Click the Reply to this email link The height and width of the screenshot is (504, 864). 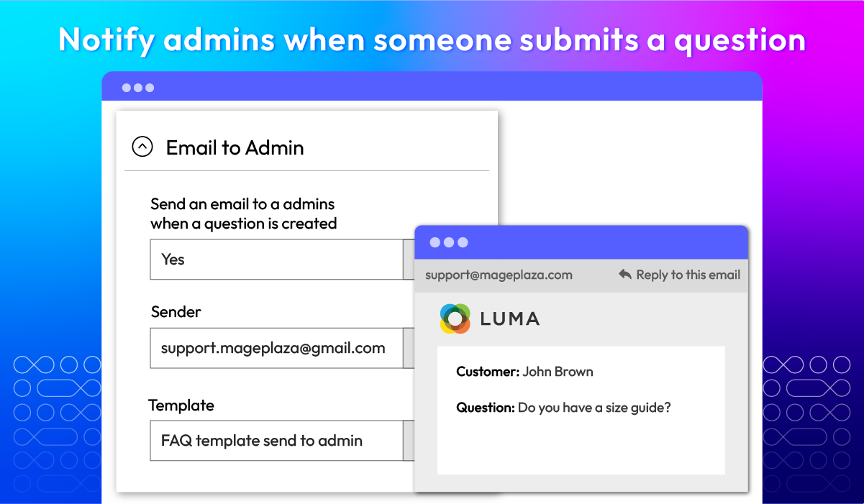point(688,275)
